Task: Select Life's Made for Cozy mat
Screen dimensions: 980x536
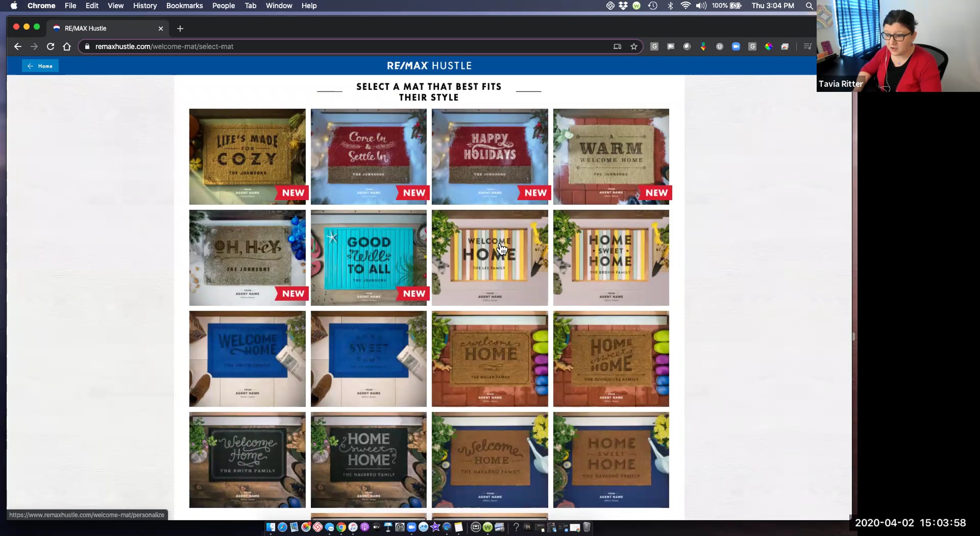Action: [247, 156]
